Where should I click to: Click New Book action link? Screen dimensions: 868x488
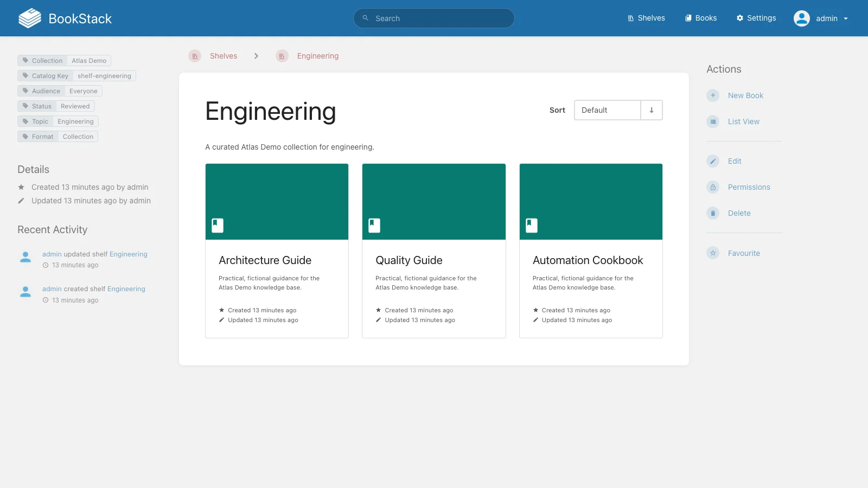(745, 95)
